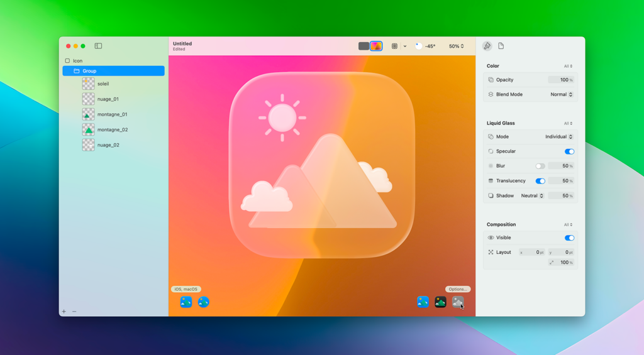644x355 pixels.
Task: Click the Opacity percentage field
Action: [x=560, y=80]
